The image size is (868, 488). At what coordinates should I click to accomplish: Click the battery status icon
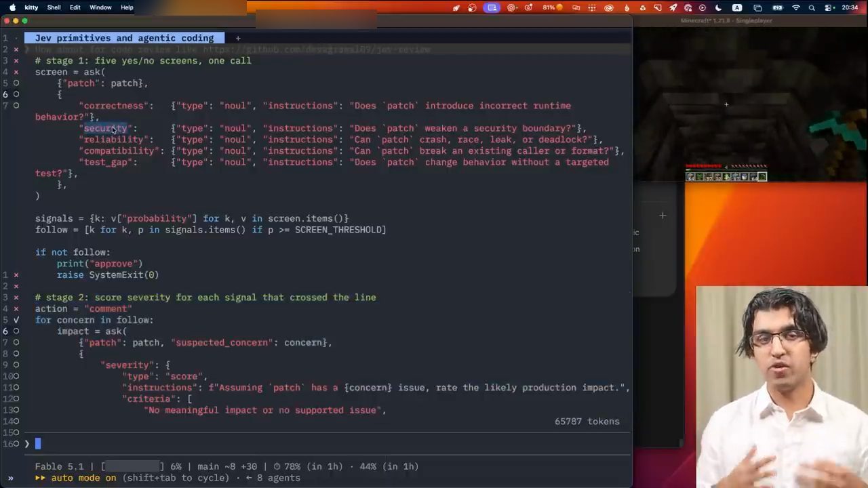pyautogui.click(x=777, y=7)
